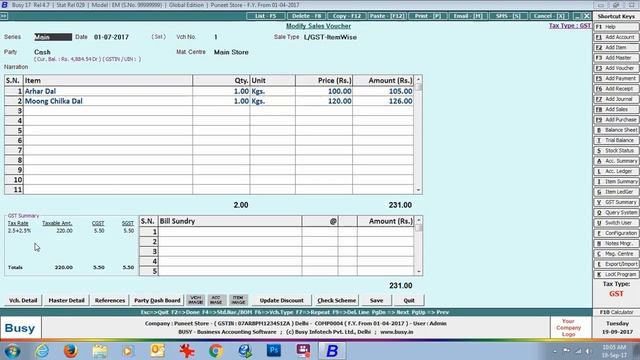
Task: Open Acc. Summary shortcut
Action: (616, 161)
